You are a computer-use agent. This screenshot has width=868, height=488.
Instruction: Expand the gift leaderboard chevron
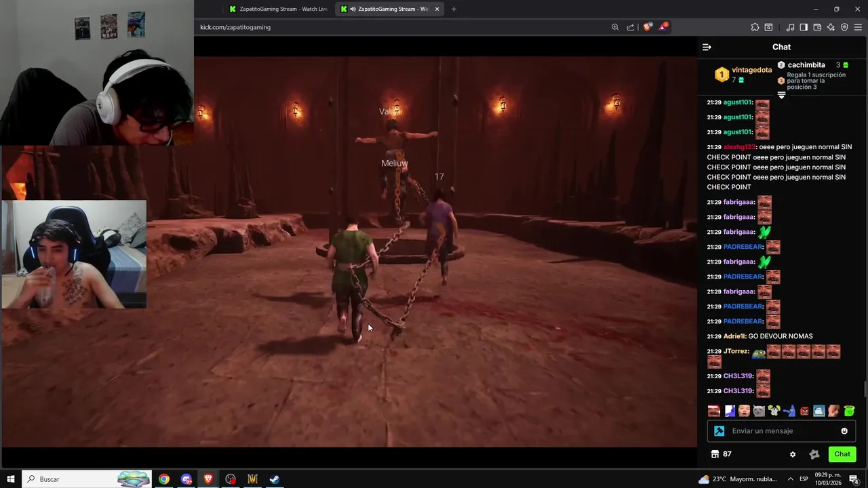781,96
